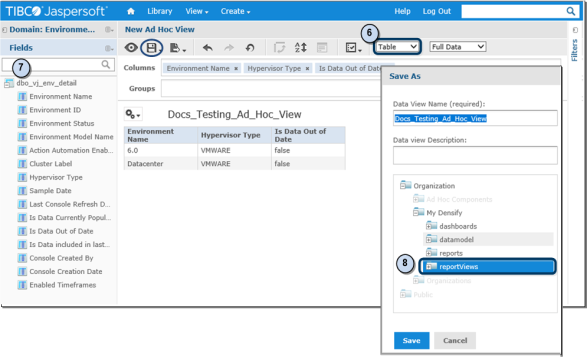
Task: Click the undo arrow icon
Action: pyautogui.click(x=207, y=48)
